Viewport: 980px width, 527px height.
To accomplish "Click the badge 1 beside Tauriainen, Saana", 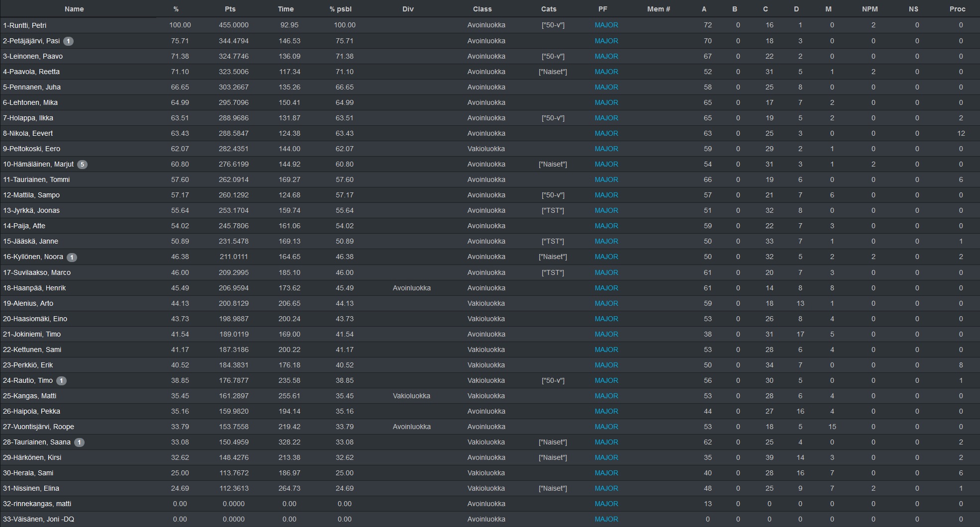I will click(79, 442).
